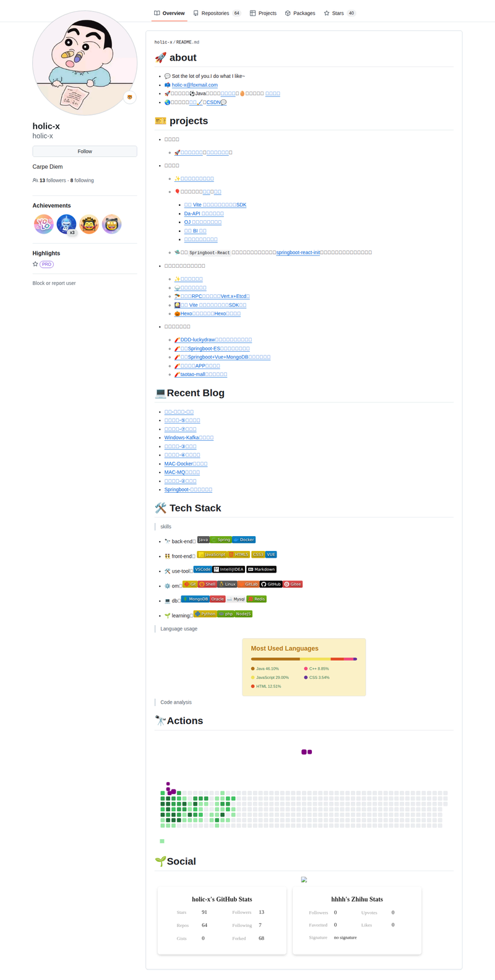Viewport: 495px width, 980px height.
Task: Click the Oracle database badge
Action: (x=217, y=599)
